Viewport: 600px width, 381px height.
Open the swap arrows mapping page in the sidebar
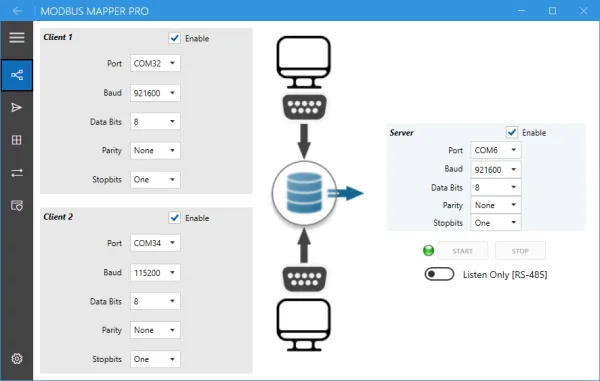click(x=16, y=173)
